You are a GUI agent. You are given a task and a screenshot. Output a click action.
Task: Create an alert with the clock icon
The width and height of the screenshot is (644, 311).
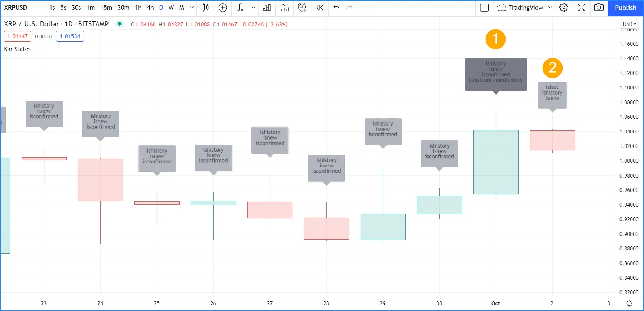[302, 8]
